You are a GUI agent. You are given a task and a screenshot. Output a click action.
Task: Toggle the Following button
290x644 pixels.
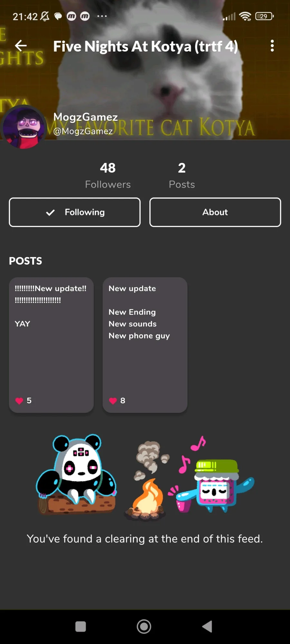[75, 212]
